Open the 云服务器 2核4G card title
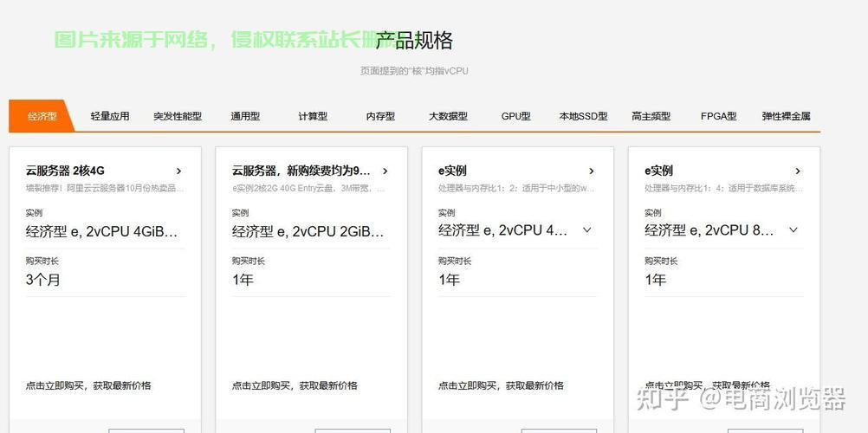 [x=65, y=171]
